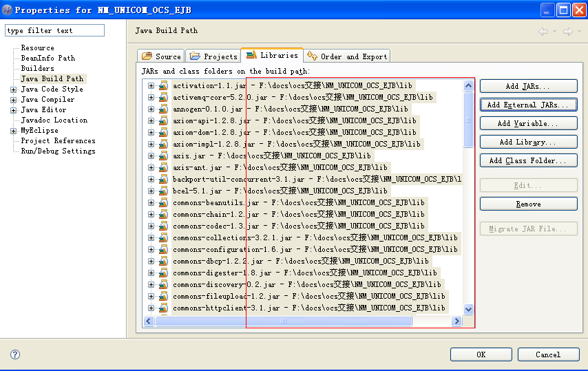Image resolution: width=588 pixels, height=371 pixels.
Task: Expand the commons-codec-1.3.jar entry
Action: [x=151, y=226]
